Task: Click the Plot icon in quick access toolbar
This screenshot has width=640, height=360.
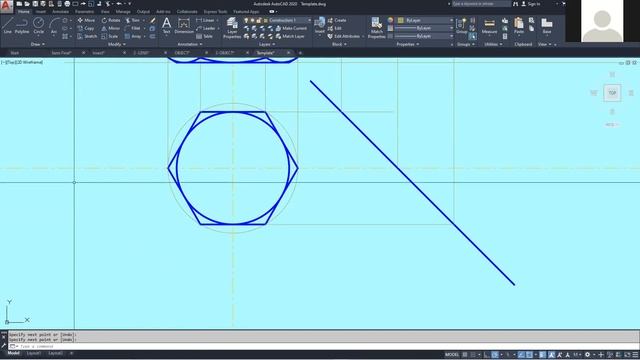Action: (67, 4)
